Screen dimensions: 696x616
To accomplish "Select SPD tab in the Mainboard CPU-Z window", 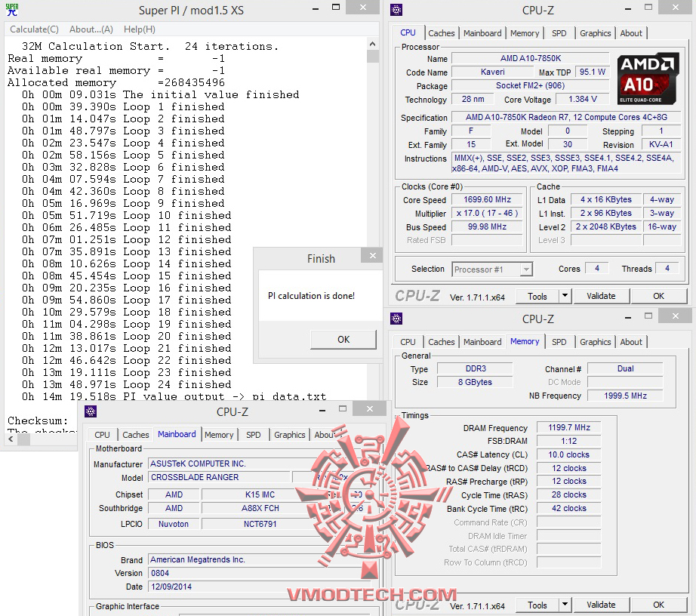I will point(254,435).
